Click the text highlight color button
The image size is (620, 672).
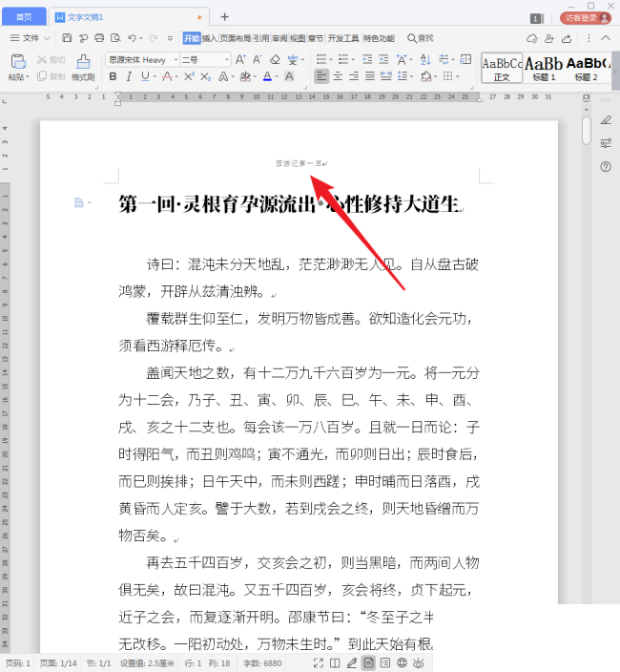click(245, 76)
